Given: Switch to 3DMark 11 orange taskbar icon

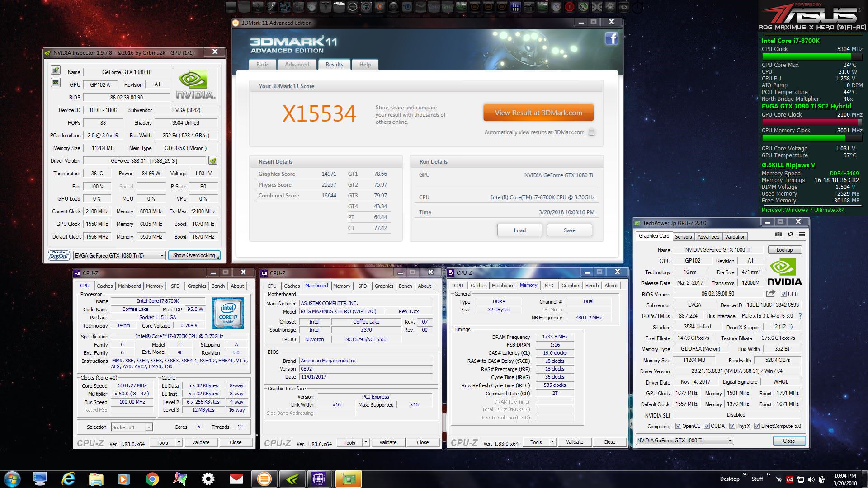Looking at the screenshot, I should [x=264, y=479].
